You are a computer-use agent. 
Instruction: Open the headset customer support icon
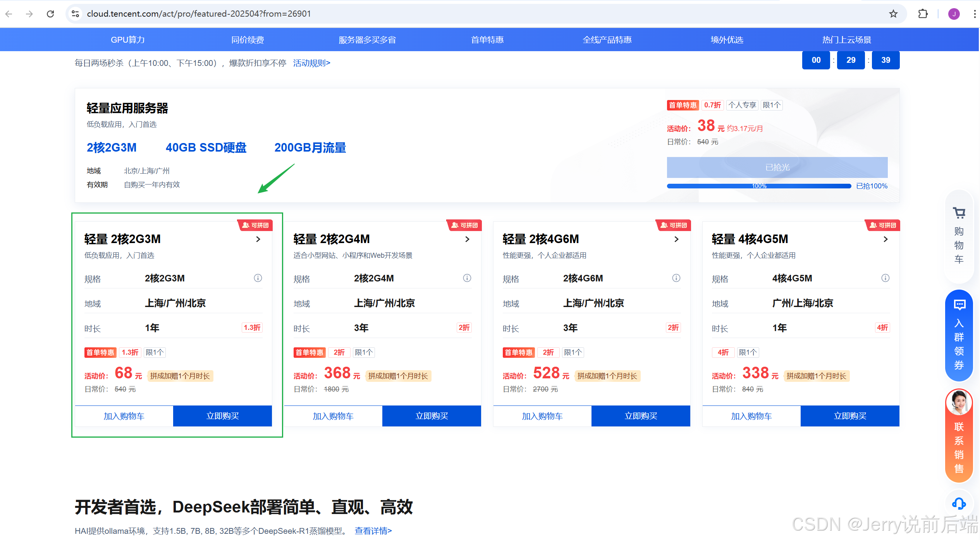coord(959,504)
